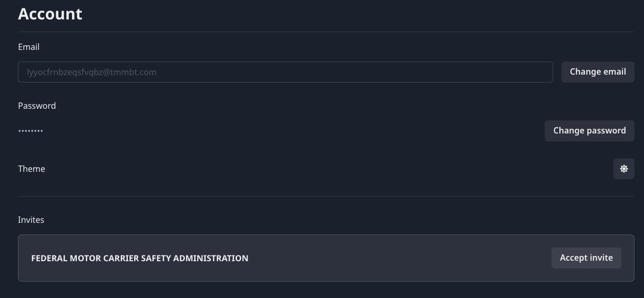Open the Change password dialog
The image size is (644, 298).
tap(589, 131)
